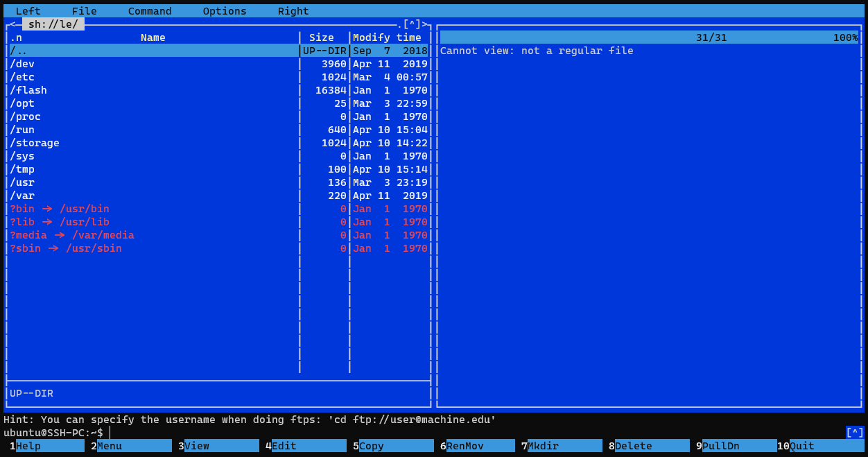Image resolution: width=868 pixels, height=457 pixels.
Task: Sort files by Size column header
Action: (x=321, y=37)
